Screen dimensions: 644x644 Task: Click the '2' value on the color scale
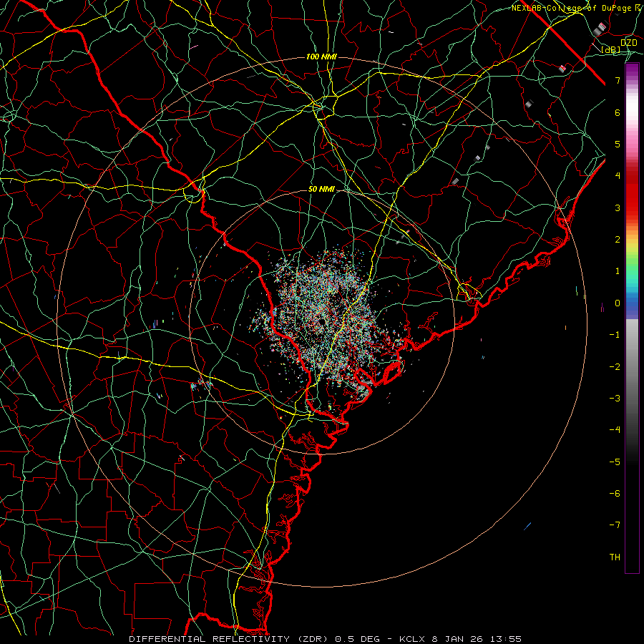click(618, 240)
